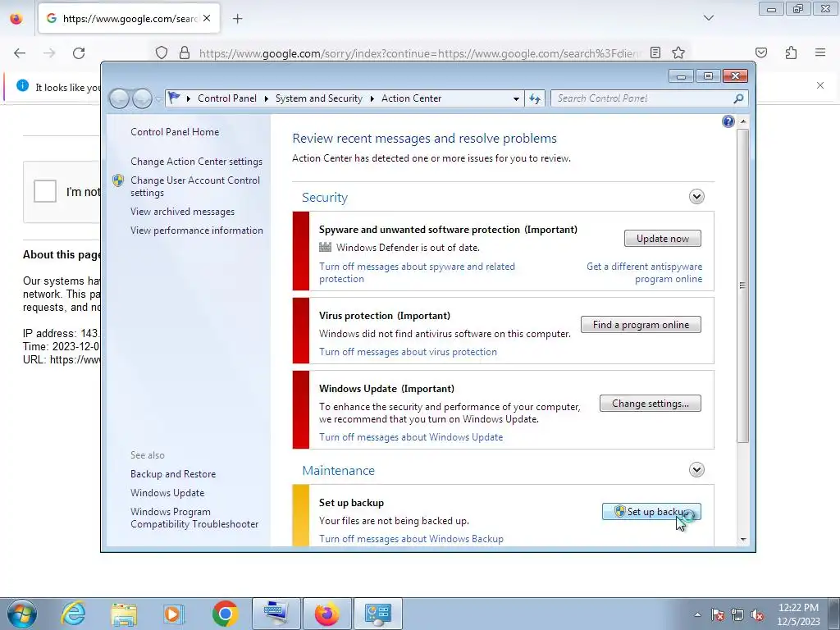Open Firefox Pocket save icon
This screenshot has width=840, height=630.
pyautogui.click(x=760, y=52)
